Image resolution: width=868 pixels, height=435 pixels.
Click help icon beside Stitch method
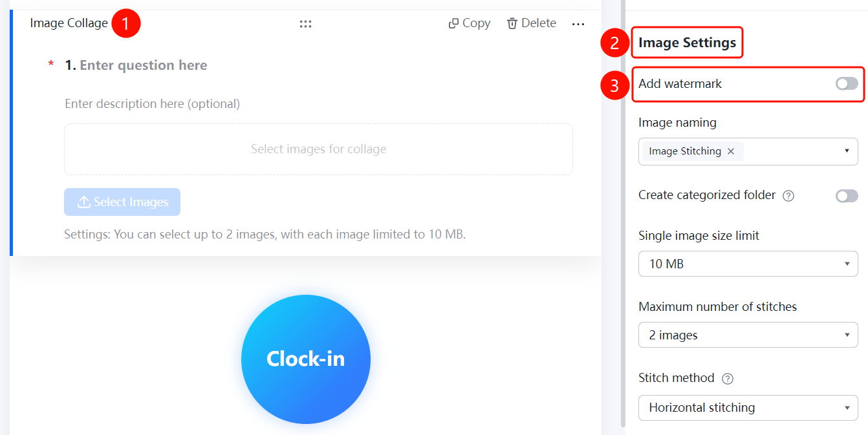pyautogui.click(x=728, y=379)
